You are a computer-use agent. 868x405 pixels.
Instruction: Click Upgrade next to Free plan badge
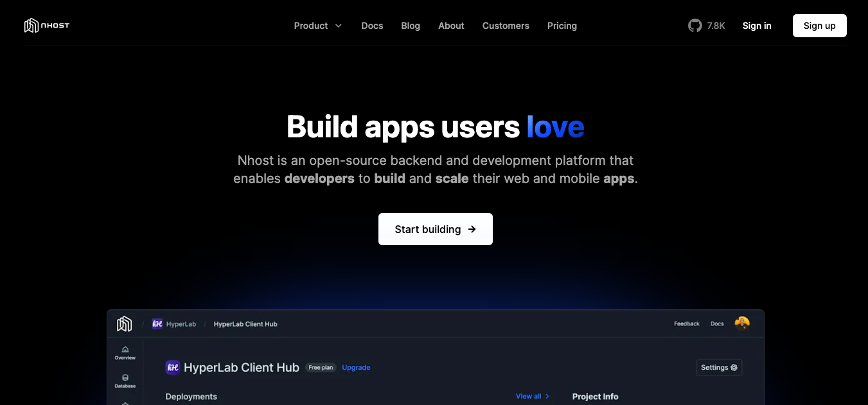tap(356, 367)
